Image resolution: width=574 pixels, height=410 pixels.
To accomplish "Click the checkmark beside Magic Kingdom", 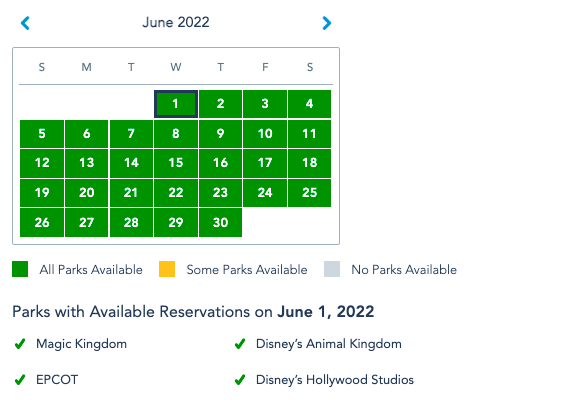I will tap(20, 344).
